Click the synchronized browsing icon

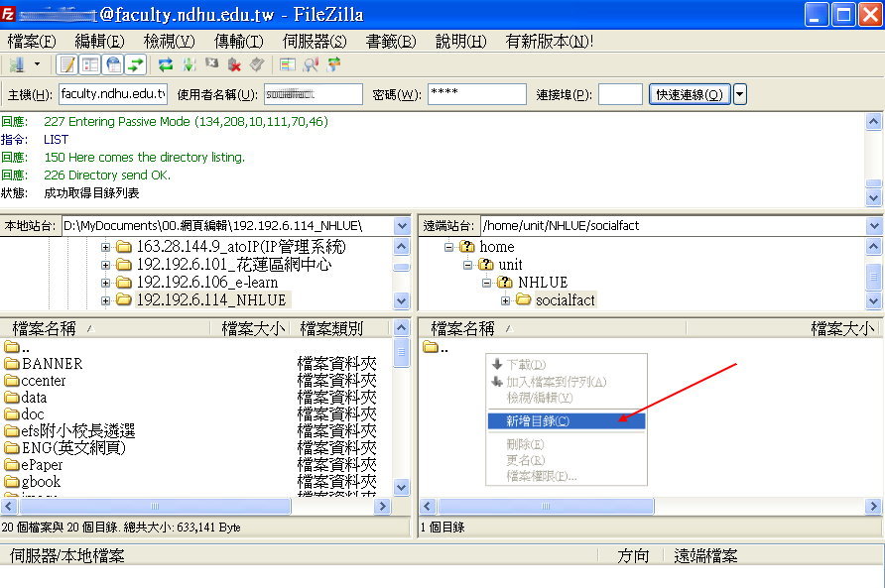(333, 64)
